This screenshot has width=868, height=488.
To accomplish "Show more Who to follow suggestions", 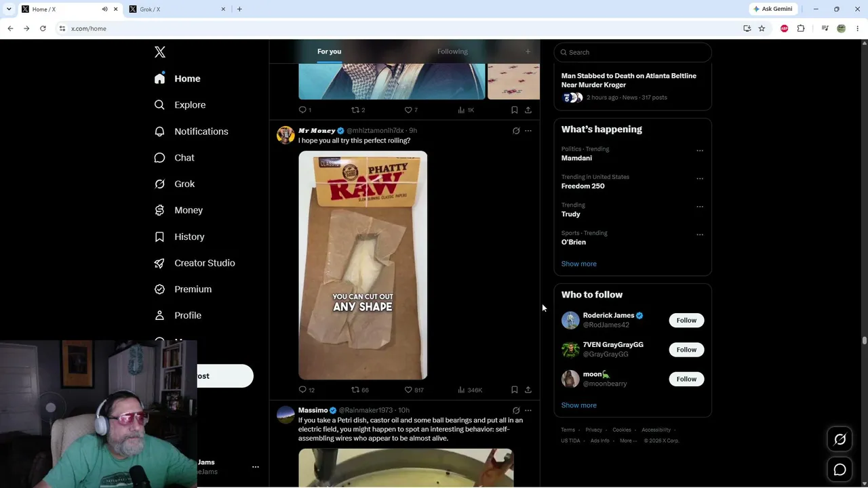I will click(579, 405).
